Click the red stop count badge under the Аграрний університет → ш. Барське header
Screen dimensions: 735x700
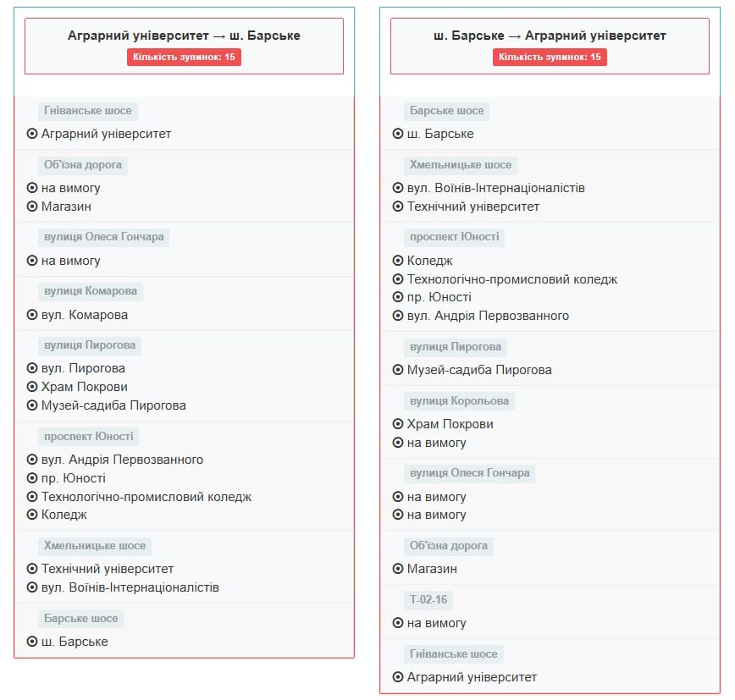184,57
